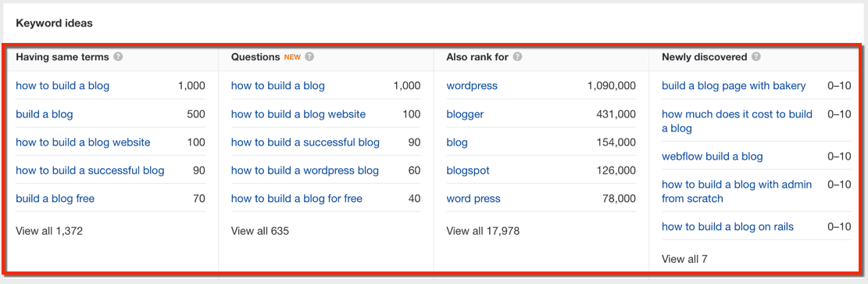View all 635 question keywords
868x284 pixels.
[259, 231]
